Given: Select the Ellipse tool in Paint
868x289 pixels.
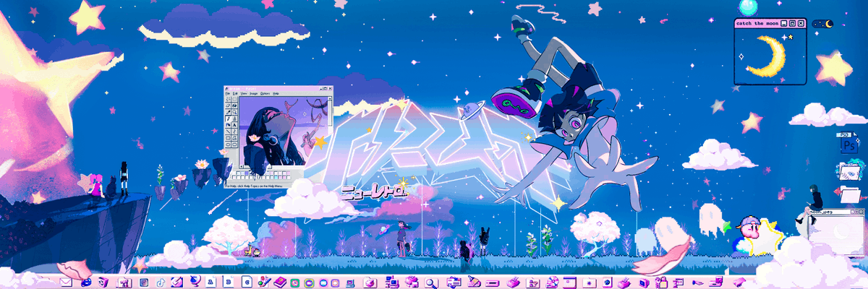Looking at the screenshot, I should pyautogui.click(x=228, y=144).
